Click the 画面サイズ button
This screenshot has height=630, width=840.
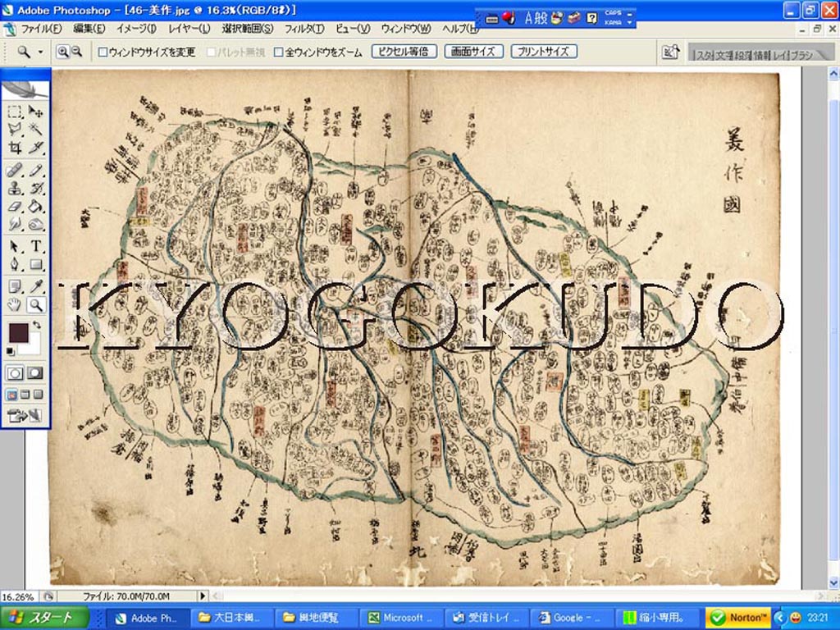pos(473,52)
